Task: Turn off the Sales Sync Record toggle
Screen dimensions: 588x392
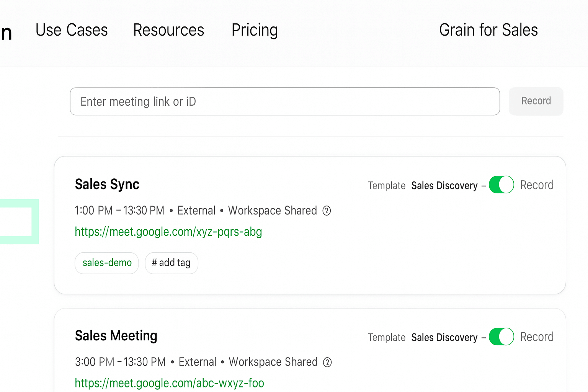Action: tap(501, 185)
